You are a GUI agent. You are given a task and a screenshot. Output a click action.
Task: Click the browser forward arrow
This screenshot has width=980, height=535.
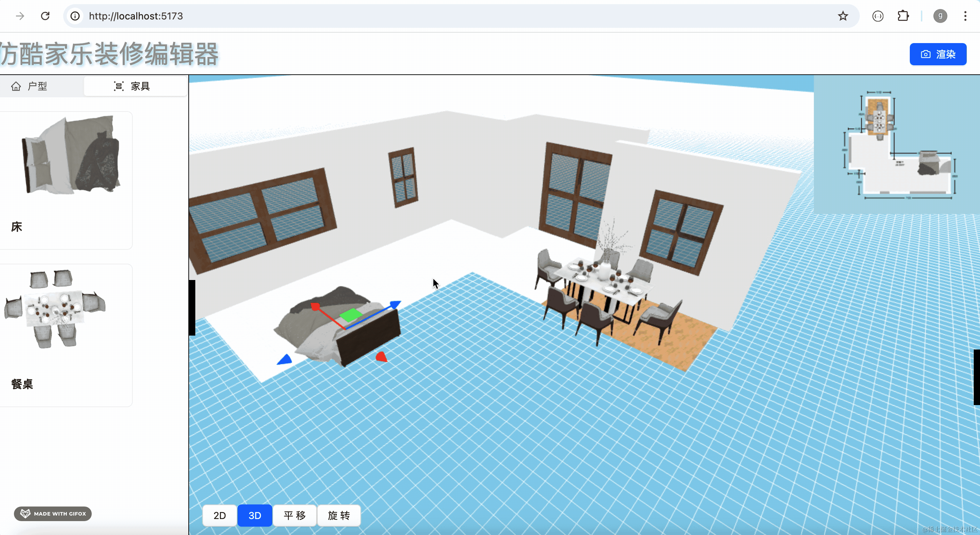point(20,16)
